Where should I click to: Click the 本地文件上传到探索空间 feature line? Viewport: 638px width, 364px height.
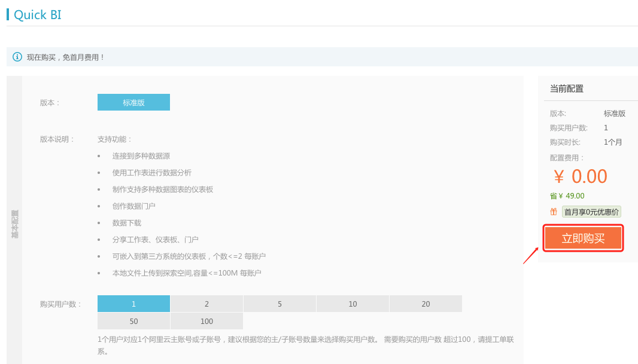coord(187,273)
